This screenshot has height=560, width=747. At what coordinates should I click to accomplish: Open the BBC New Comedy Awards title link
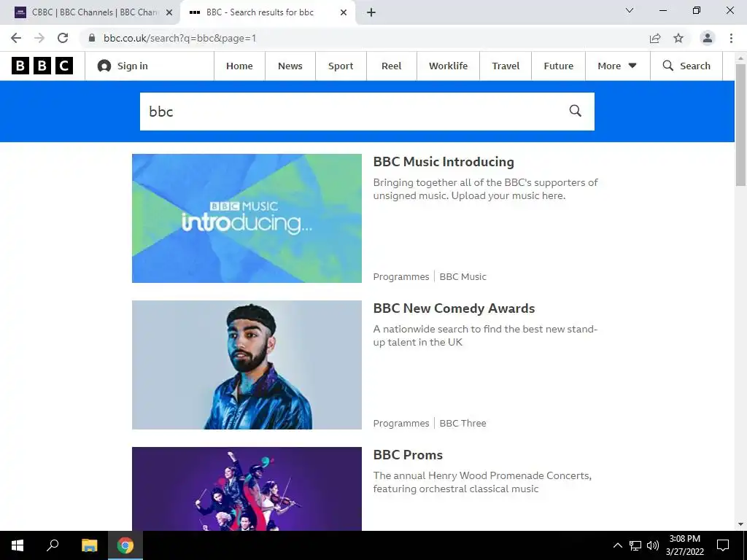coord(454,308)
